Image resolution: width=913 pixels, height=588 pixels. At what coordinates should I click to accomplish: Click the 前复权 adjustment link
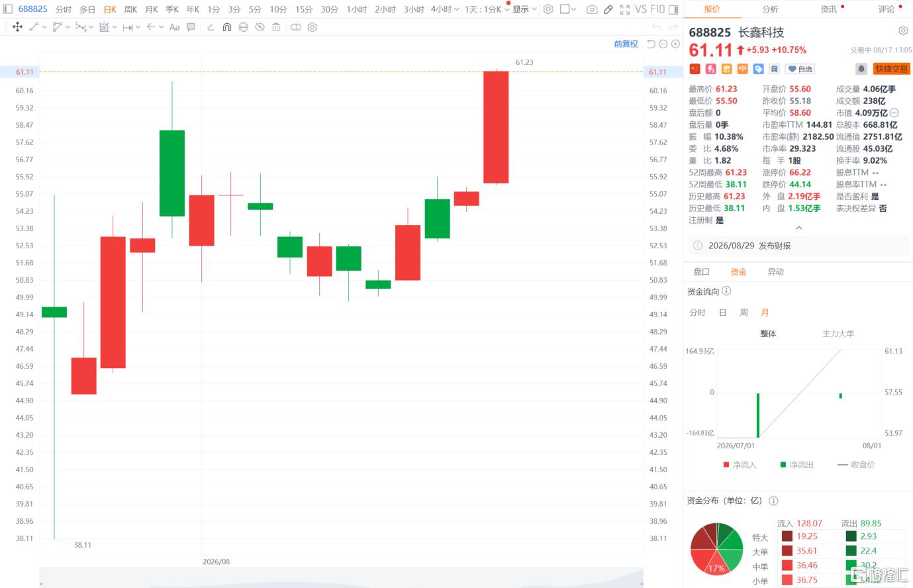[626, 44]
